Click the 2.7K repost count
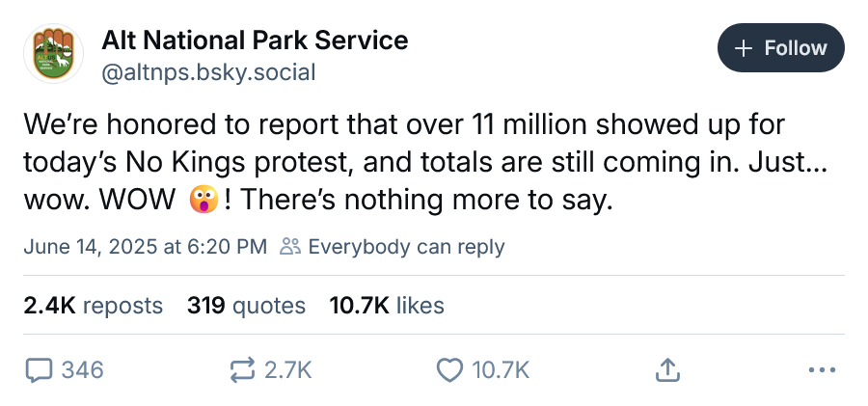 [287, 370]
